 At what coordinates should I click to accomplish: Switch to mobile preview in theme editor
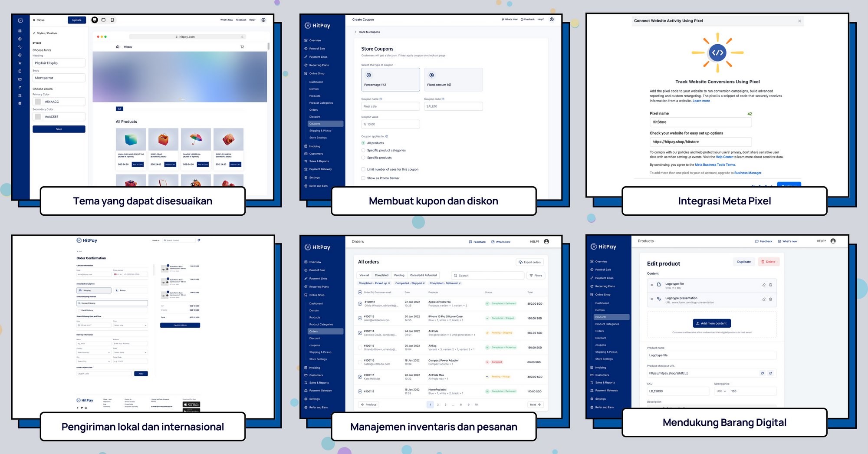[x=112, y=20]
